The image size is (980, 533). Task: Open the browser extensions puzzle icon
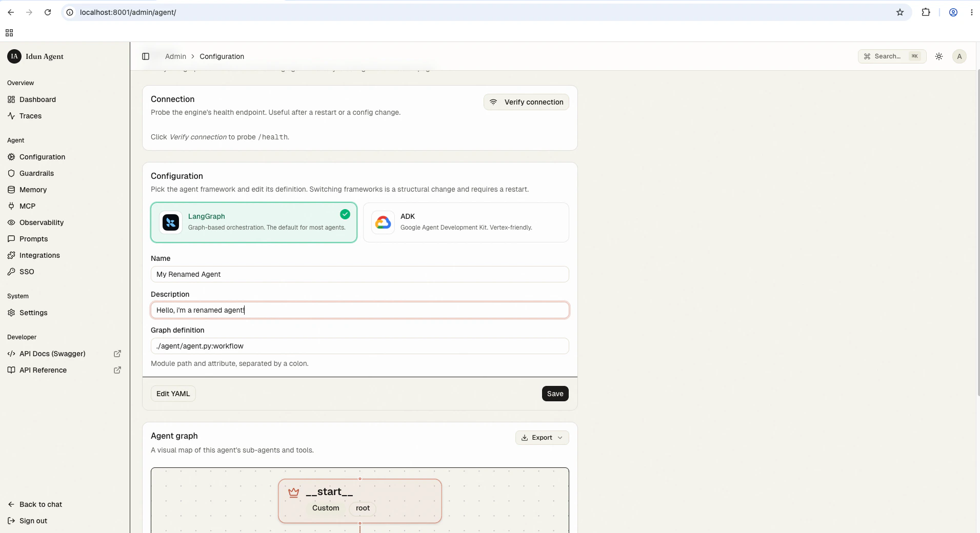(926, 12)
